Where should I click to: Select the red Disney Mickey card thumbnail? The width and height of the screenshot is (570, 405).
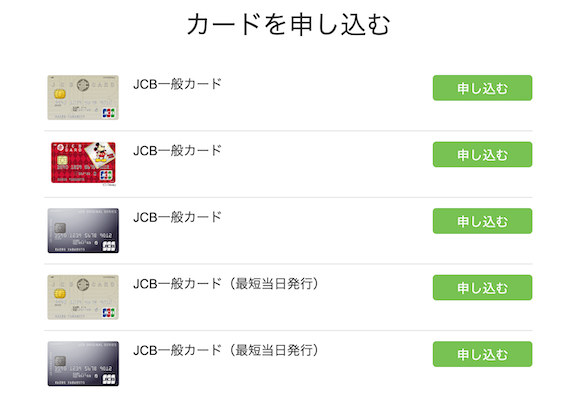point(83,163)
